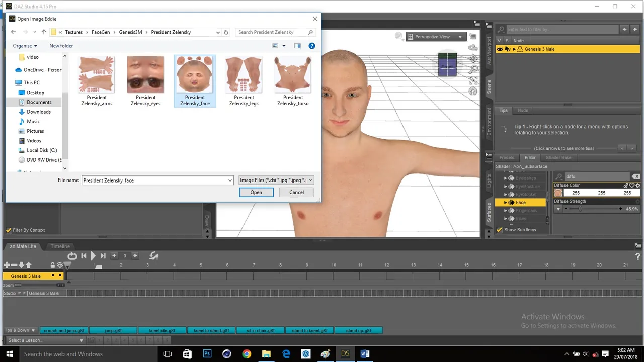The width and height of the screenshot is (644, 362).
Task: Expand the EyeSocket surface entry
Action: point(505,194)
